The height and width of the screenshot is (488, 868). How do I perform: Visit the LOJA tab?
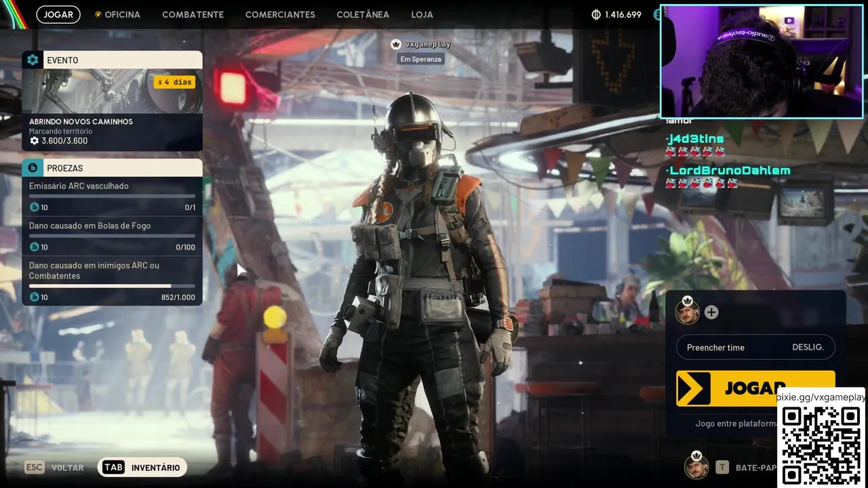pyautogui.click(x=422, y=14)
